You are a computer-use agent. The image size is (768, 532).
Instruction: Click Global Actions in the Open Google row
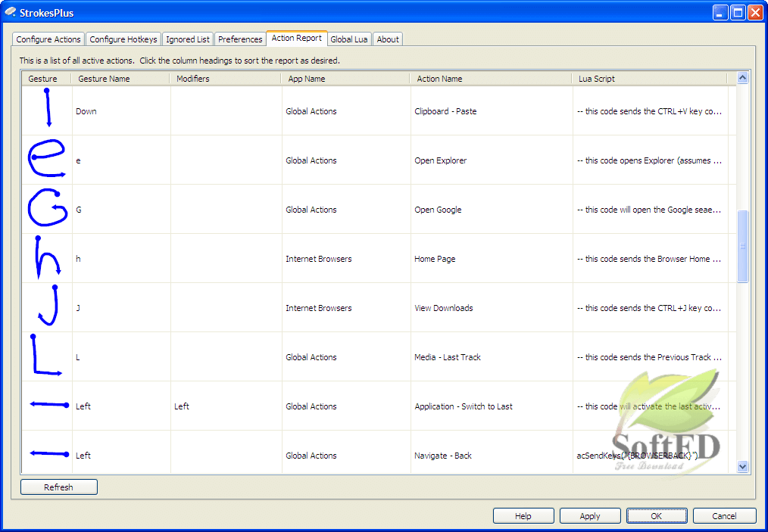pyautogui.click(x=311, y=210)
